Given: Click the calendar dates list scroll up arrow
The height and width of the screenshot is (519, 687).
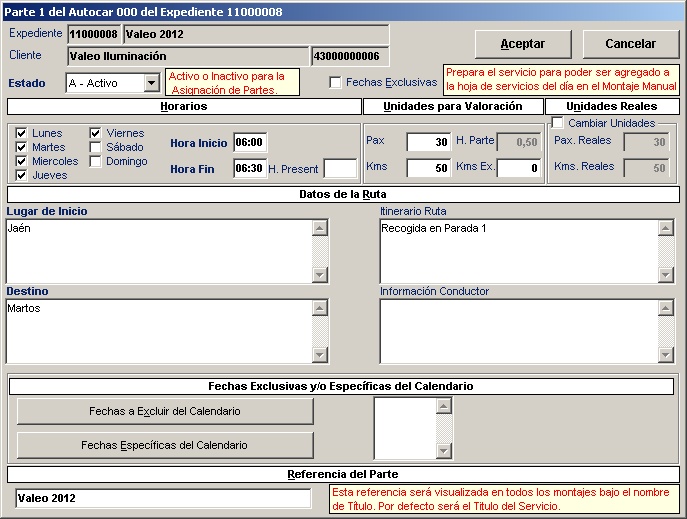Looking at the screenshot, I should [x=444, y=406].
